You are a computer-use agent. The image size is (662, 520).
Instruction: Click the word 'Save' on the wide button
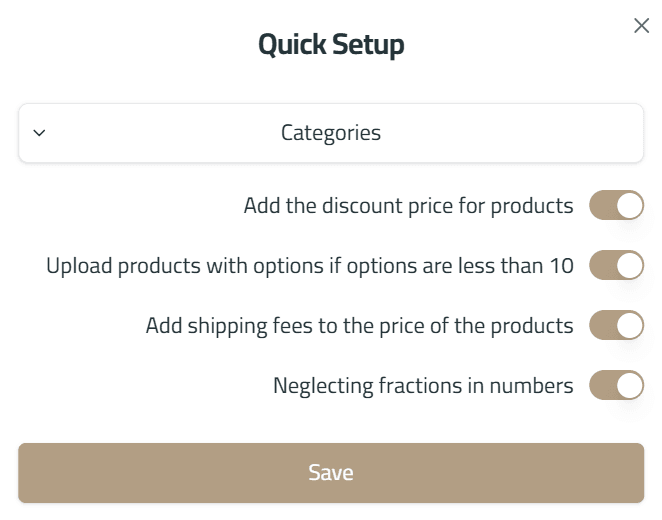tap(331, 473)
